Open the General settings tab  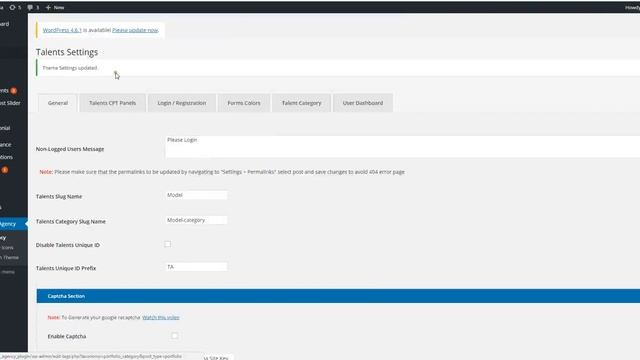click(x=58, y=103)
